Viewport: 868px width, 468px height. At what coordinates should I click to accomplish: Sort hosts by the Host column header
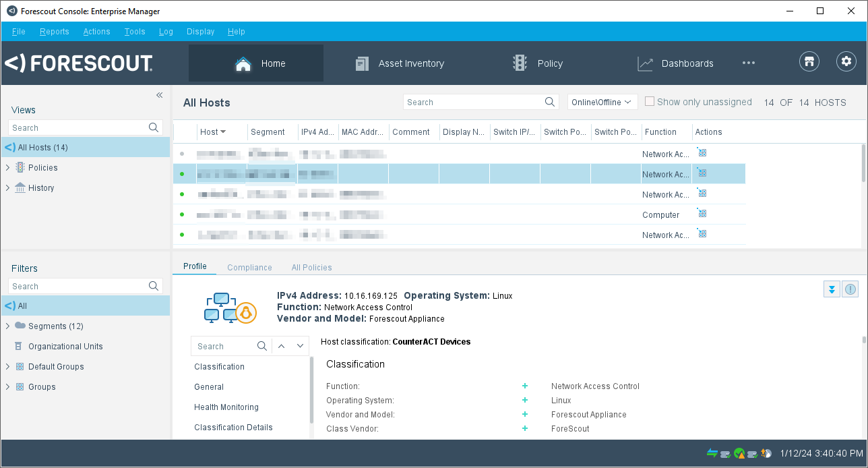pos(222,132)
